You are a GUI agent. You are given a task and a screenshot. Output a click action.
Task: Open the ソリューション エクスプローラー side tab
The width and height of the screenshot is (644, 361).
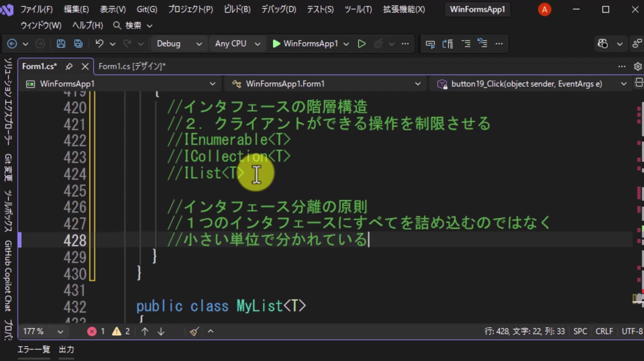pyautogui.click(x=8, y=101)
